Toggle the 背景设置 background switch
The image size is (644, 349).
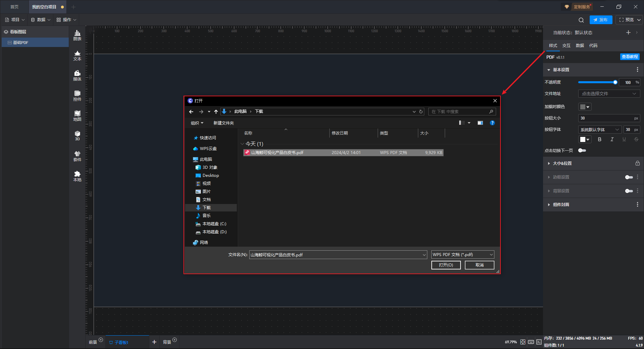[x=629, y=191]
